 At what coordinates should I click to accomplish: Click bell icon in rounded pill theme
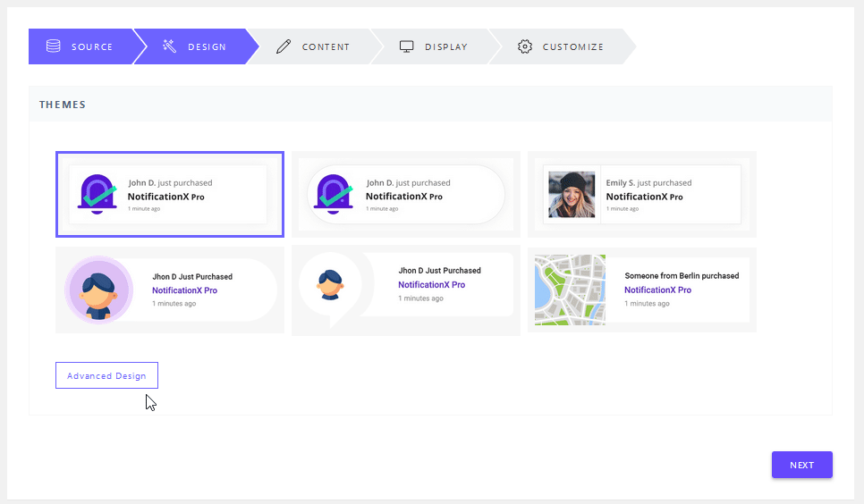[x=333, y=195]
